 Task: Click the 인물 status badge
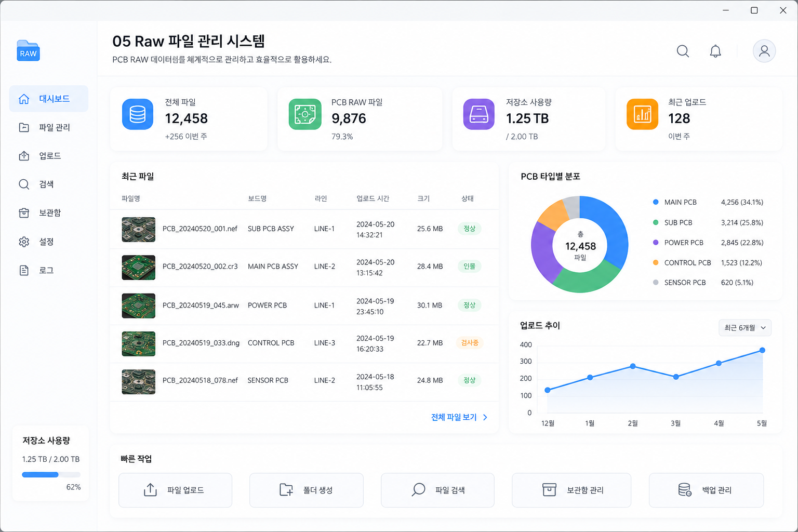coord(470,266)
